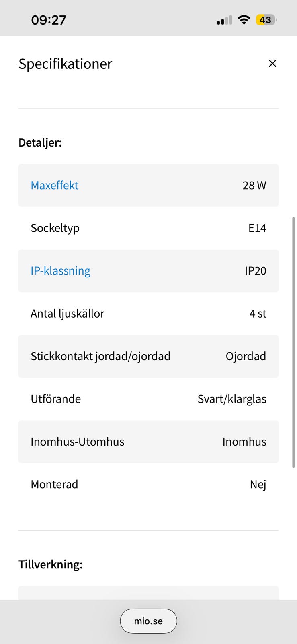
Task: Tap the Stickkontakt jordad/ojordad row label
Action: point(100,356)
